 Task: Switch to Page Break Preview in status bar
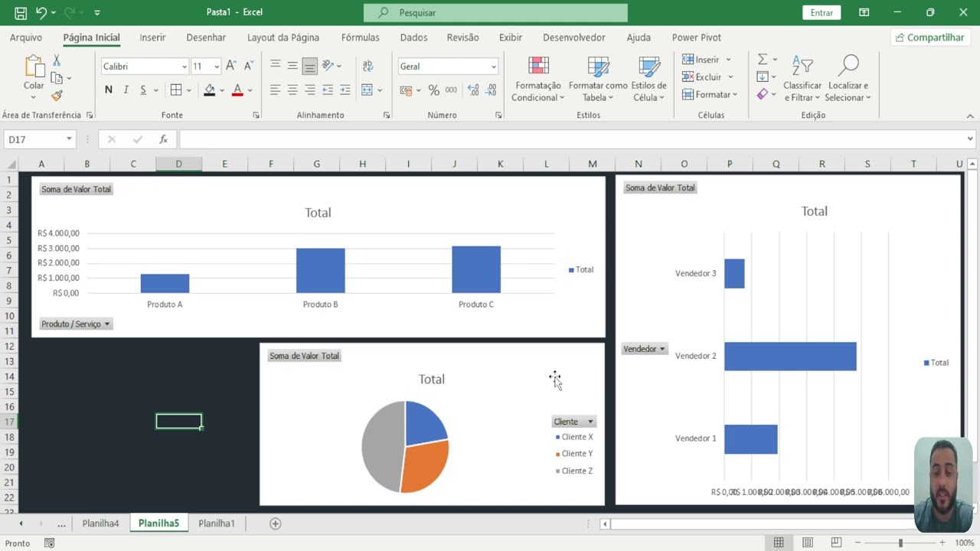coord(836,543)
